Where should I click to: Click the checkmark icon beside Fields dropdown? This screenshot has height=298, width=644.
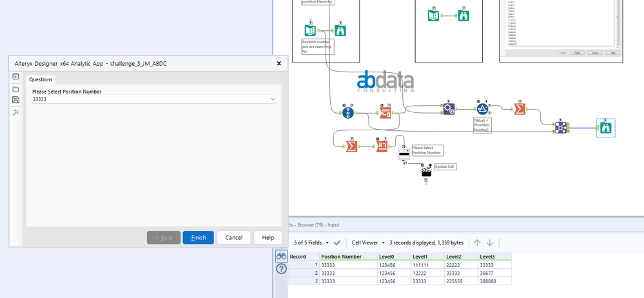pos(337,243)
